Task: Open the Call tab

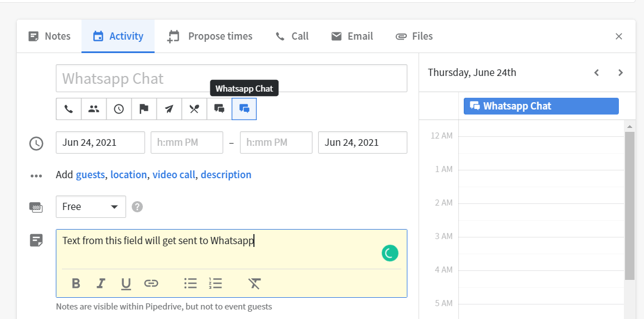Action: tap(292, 36)
